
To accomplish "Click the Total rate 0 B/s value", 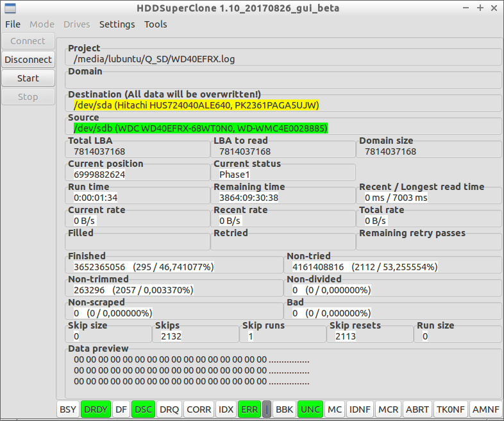I will click(x=375, y=221).
